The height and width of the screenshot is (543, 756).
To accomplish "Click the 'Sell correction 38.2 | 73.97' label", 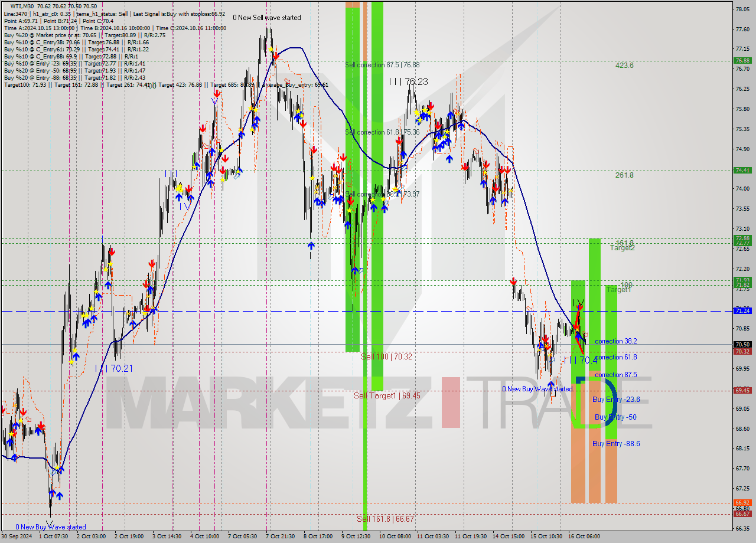I will (382, 194).
